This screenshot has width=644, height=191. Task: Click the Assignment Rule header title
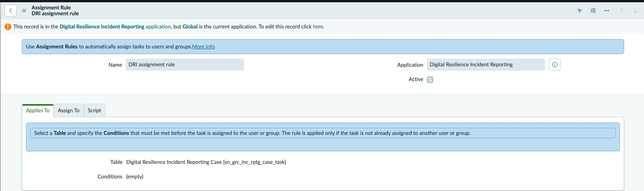click(x=51, y=8)
